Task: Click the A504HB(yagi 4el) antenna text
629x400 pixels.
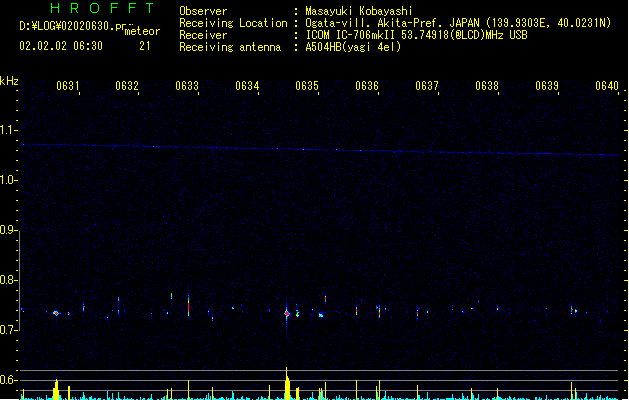Action: click(353, 47)
